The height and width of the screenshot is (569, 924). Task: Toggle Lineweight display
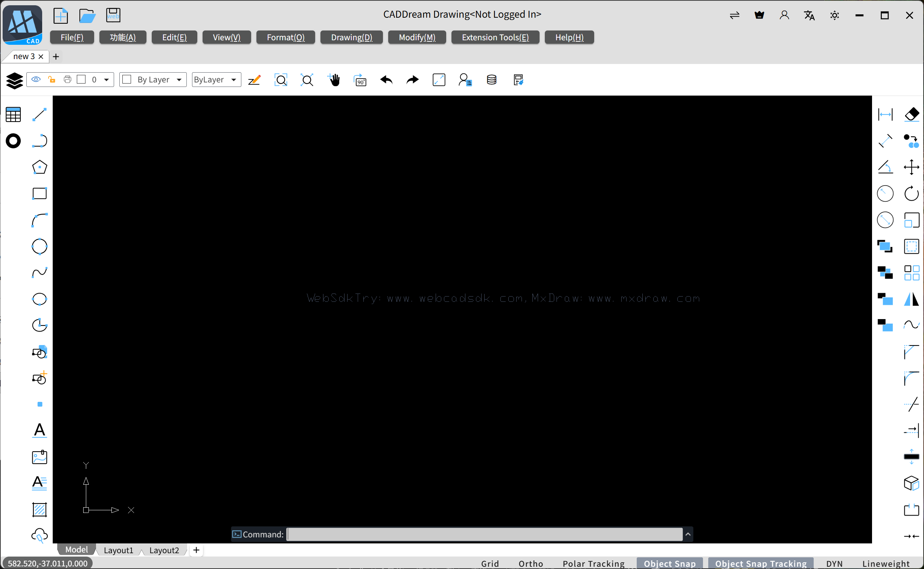pyautogui.click(x=886, y=563)
